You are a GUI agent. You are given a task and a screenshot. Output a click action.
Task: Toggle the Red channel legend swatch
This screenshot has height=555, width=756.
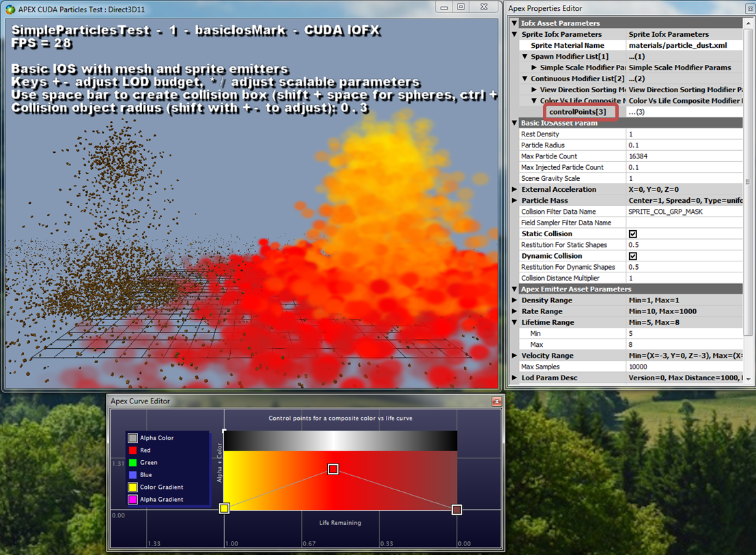tap(132, 450)
